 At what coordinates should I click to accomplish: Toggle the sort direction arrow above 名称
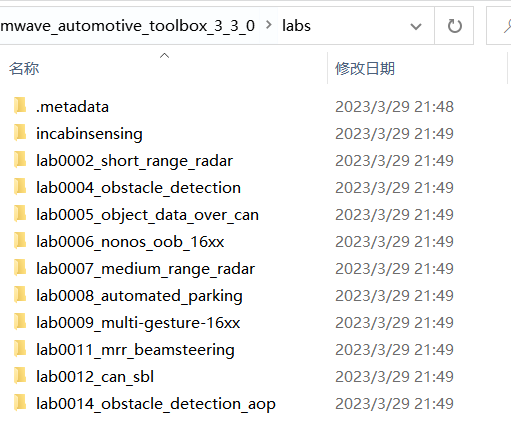[164, 56]
